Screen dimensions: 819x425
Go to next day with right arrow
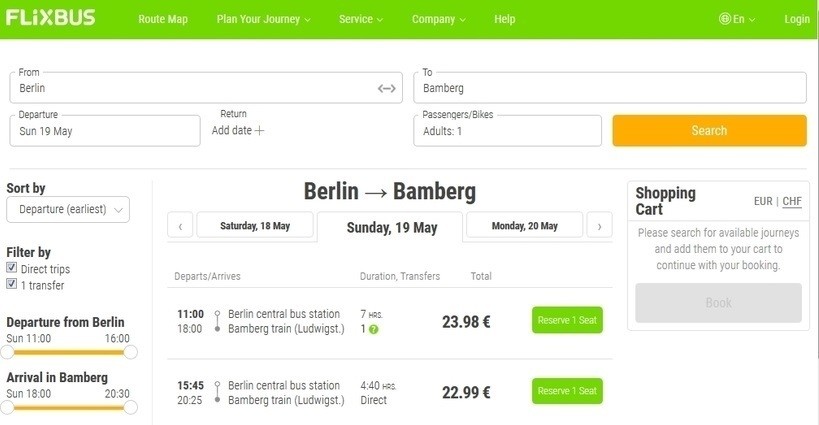[x=599, y=226]
